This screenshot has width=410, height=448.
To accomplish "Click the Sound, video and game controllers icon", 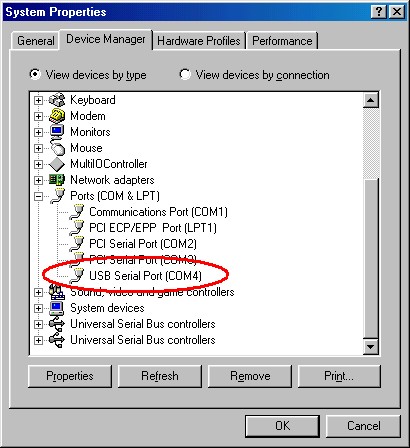I will click(57, 292).
